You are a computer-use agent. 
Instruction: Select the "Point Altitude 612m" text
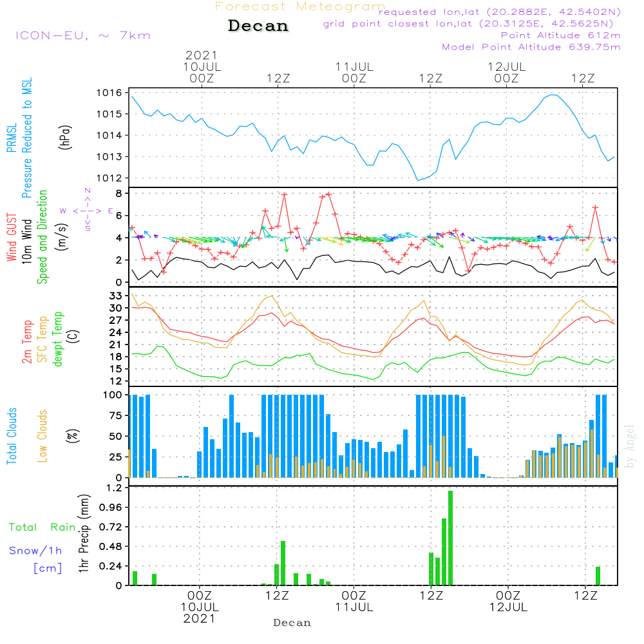pos(561,35)
